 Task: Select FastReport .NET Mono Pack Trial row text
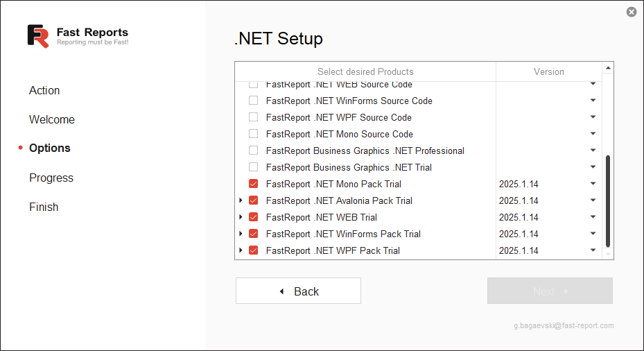333,184
